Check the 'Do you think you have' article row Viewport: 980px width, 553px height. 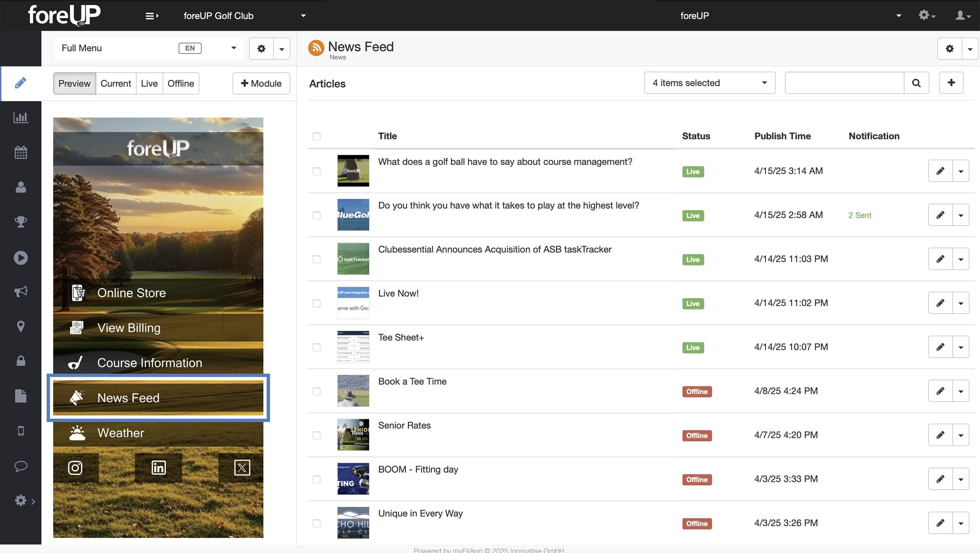click(316, 215)
